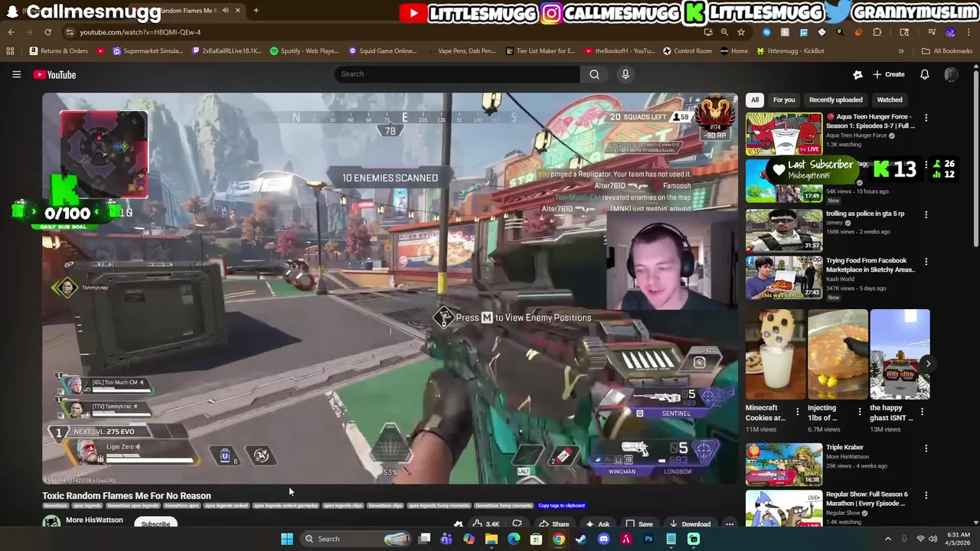Click Copy tags to clipboard
This screenshot has width=980, height=551.
tap(561, 505)
